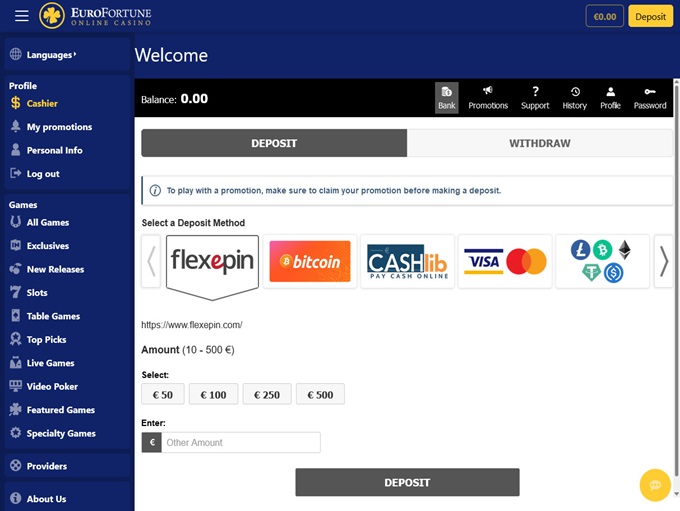Image resolution: width=680 pixels, height=511 pixels.
Task: Open Providers page
Action: click(x=39, y=466)
